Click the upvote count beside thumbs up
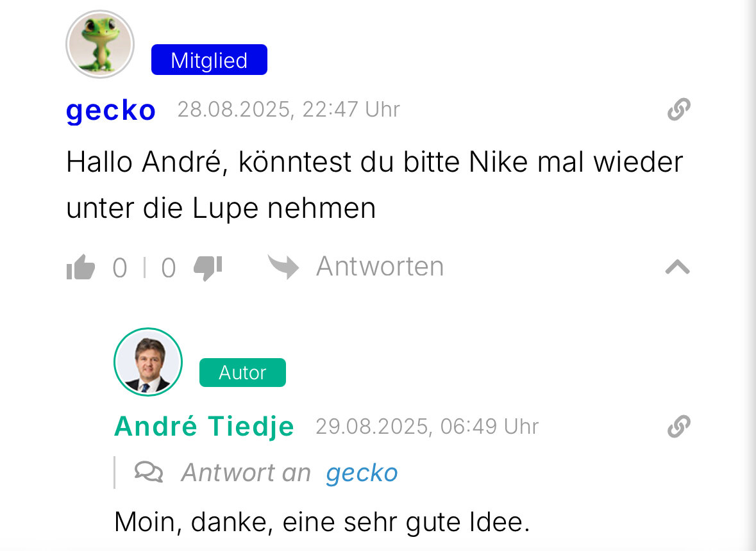 pos(120,268)
